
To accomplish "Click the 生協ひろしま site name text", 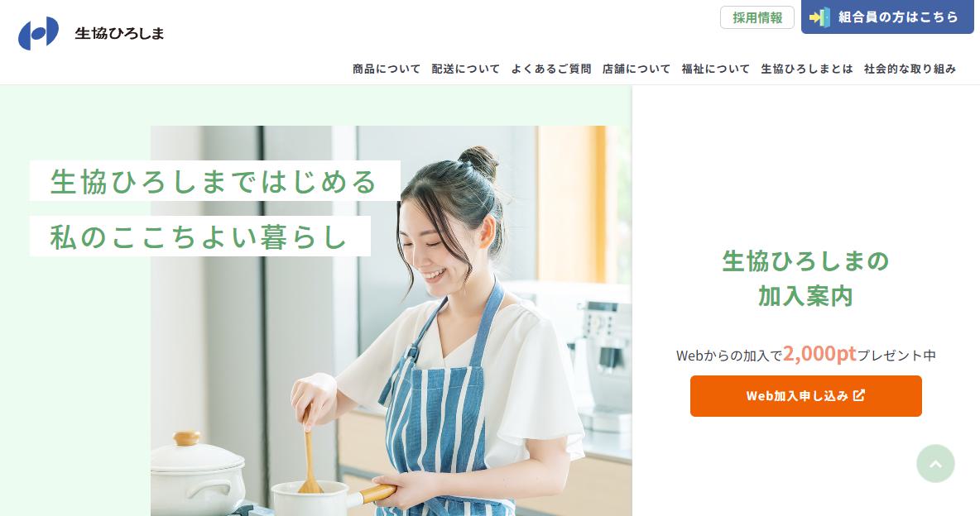I will pos(119,33).
